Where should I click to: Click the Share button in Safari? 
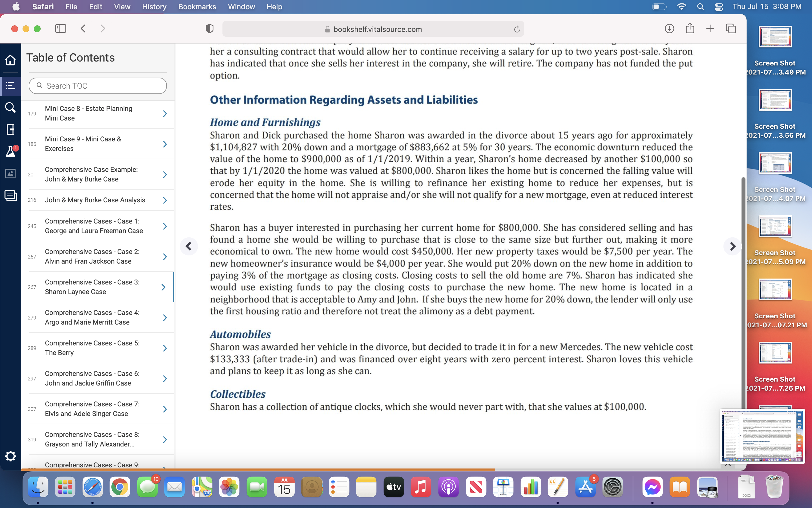690,28
